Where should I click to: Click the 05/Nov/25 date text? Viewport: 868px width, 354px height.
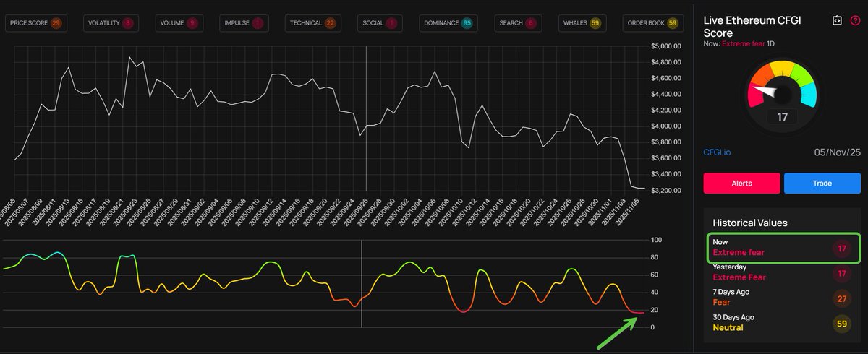[838, 152]
